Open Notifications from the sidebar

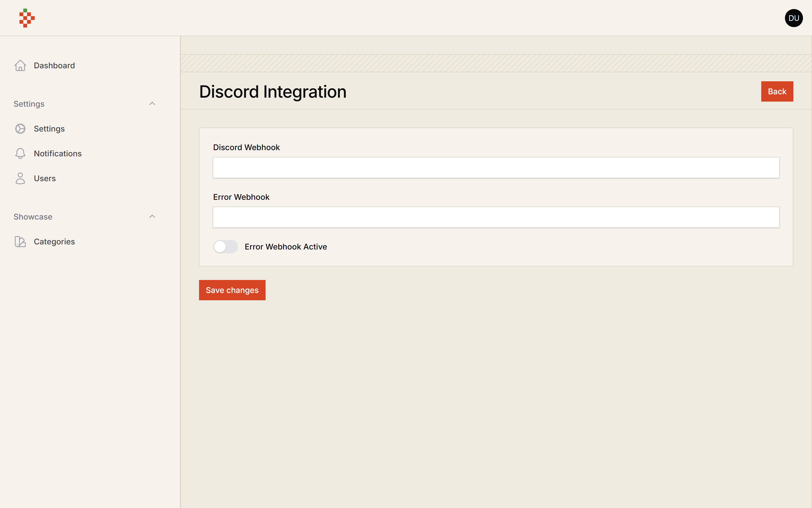click(58, 154)
